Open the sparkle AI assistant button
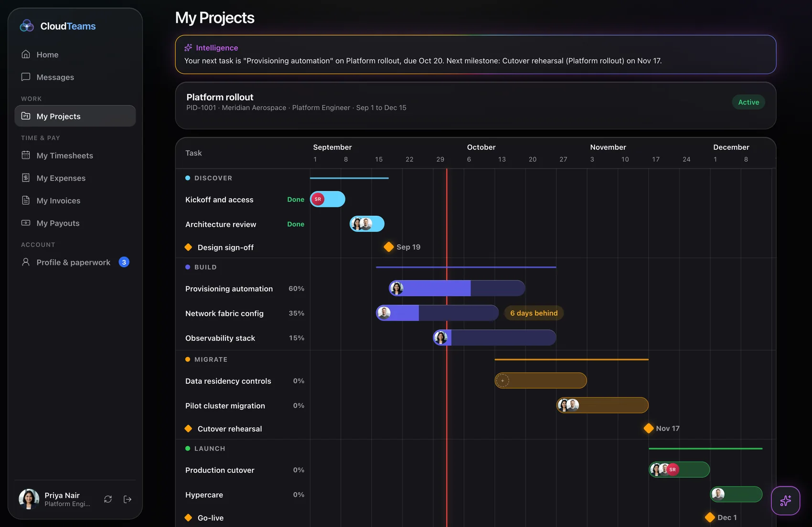812x527 pixels. [x=785, y=501]
